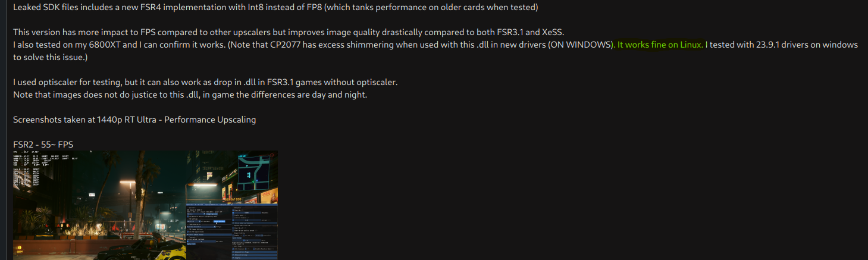Click the green highlighted "It works fine on Linux" text
The image size is (868, 260).
point(660,45)
